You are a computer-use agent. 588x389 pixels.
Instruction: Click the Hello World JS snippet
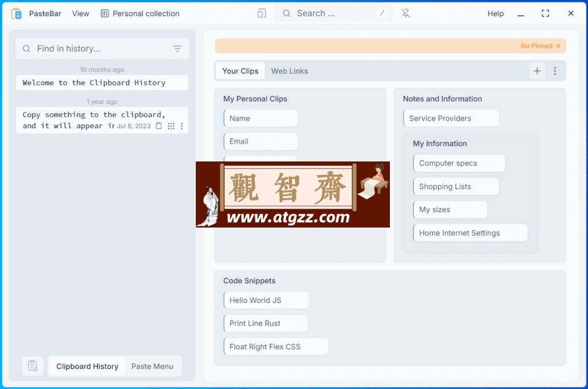click(266, 300)
